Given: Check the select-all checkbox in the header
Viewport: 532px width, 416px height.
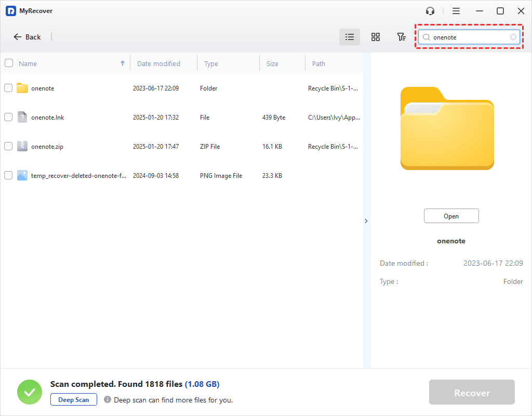Looking at the screenshot, I should (x=8, y=62).
